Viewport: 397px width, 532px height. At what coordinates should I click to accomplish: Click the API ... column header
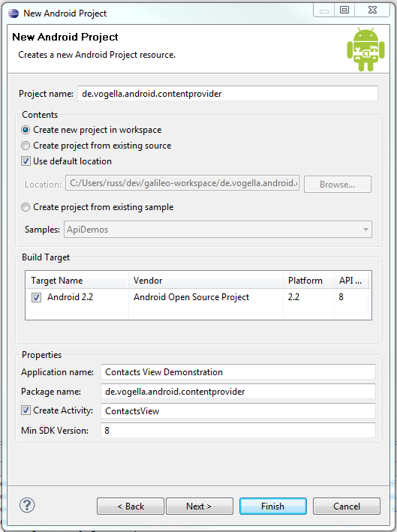(x=351, y=280)
